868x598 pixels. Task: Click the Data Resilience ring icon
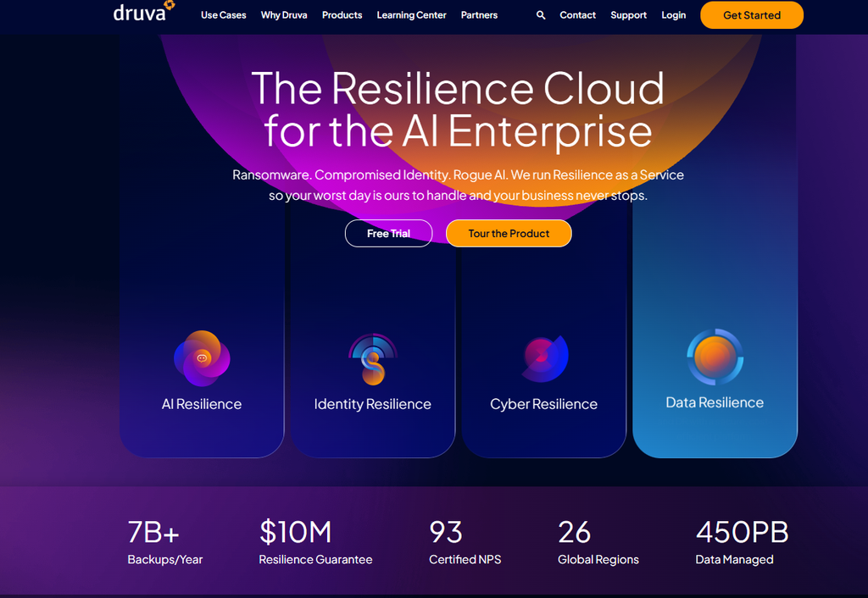coord(715,357)
